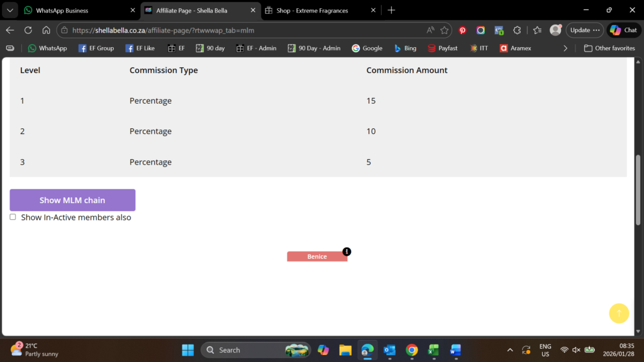Click the yellow scroll-to-top arrow button
The height and width of the screenshot is (362, 644).
[619, 313]
